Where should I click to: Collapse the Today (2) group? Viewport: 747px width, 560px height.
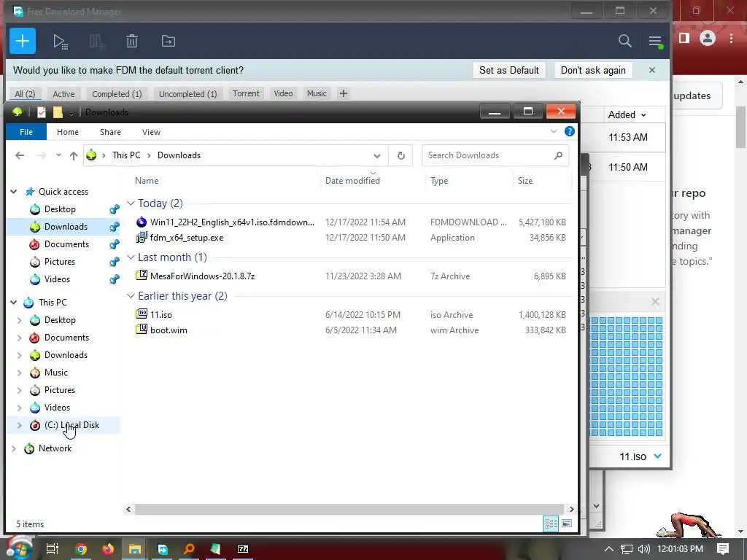coord(131,203)
